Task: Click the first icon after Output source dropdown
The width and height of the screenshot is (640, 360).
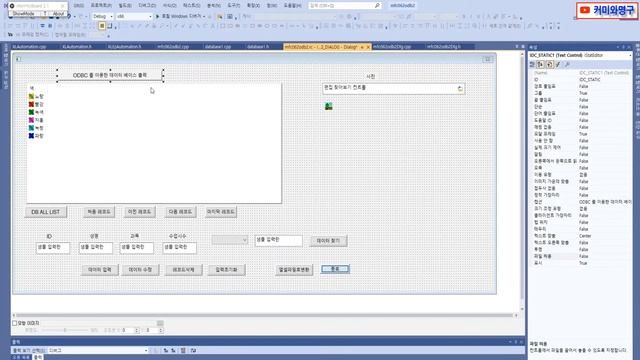Action: [x=166, y=350]
